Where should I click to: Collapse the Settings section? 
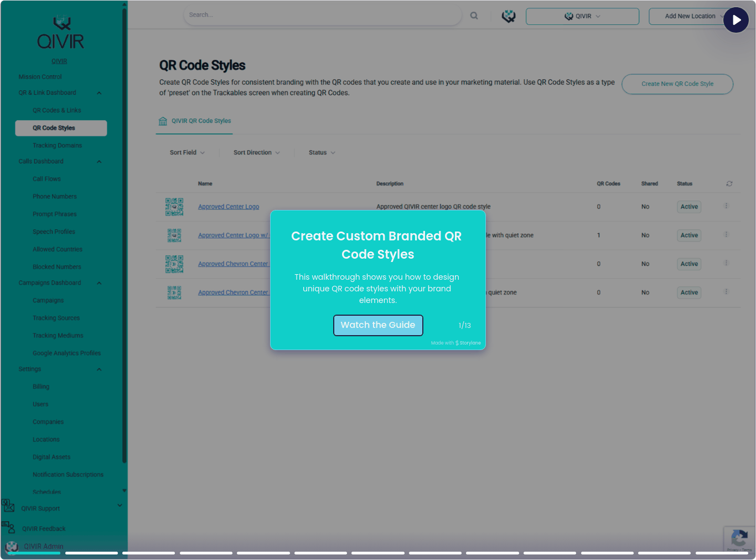99,369
